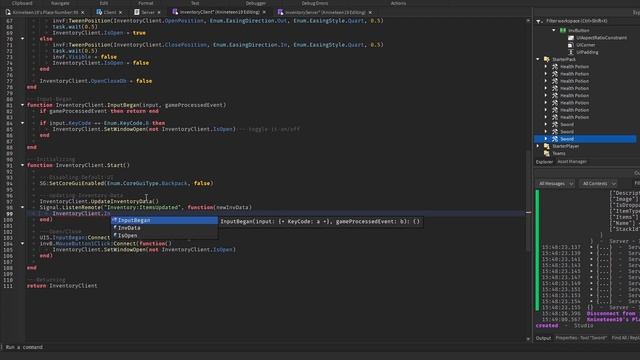Fold the MouseButton1Click callback at line 104
Viewport: 640px width, 360px height.
tap(22, 244)
